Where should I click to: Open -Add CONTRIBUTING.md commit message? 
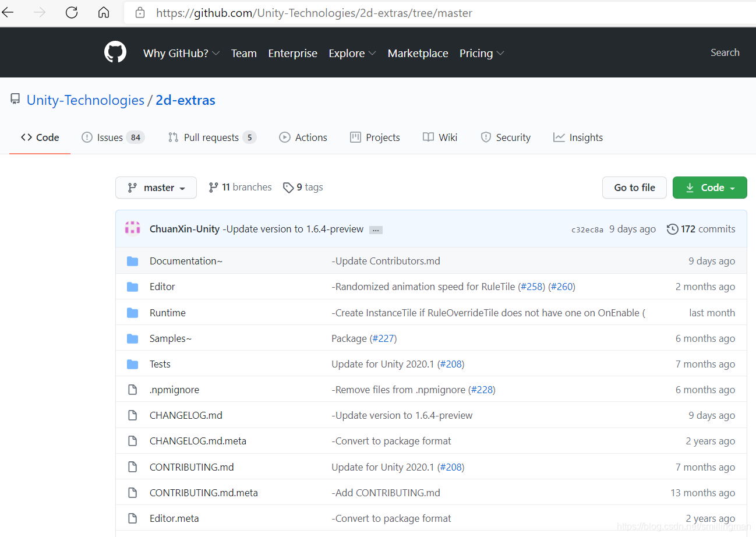coord(386,493)
